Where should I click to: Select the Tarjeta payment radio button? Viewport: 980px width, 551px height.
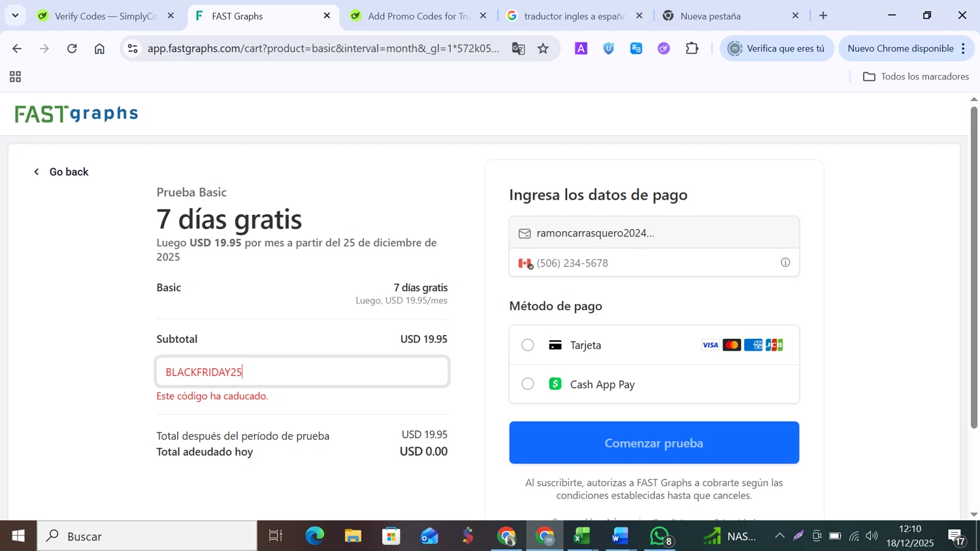(527, 345)
